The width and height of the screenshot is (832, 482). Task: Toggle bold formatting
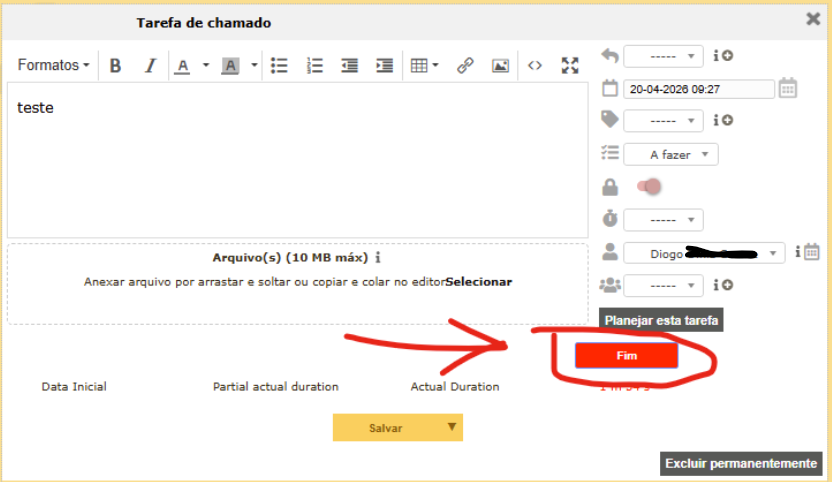click(115, 65)
